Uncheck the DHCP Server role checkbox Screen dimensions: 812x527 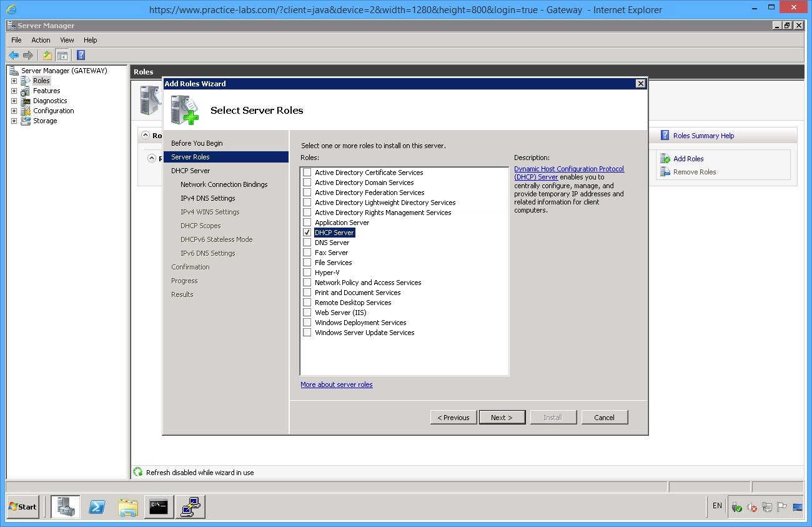tap(307, 233)
